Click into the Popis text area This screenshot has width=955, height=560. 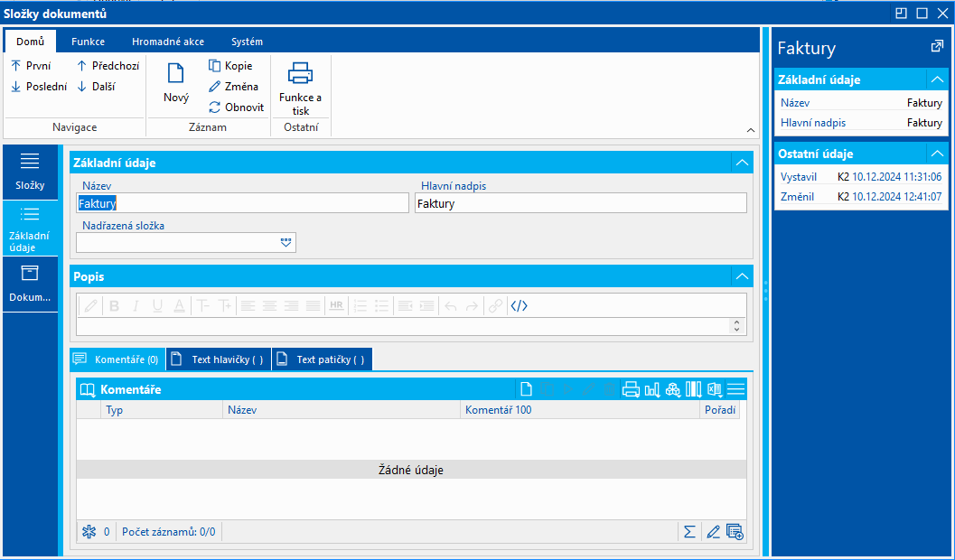(403, 326)
